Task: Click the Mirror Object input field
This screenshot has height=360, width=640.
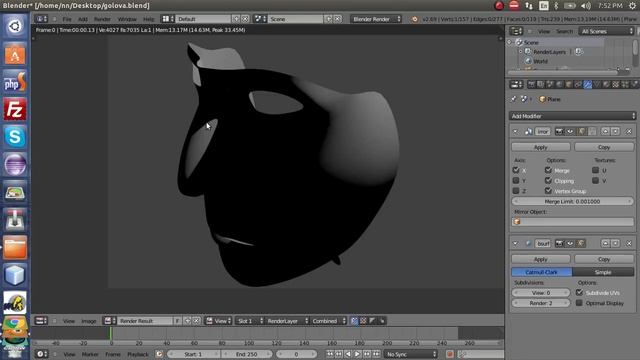Action: 572,222
